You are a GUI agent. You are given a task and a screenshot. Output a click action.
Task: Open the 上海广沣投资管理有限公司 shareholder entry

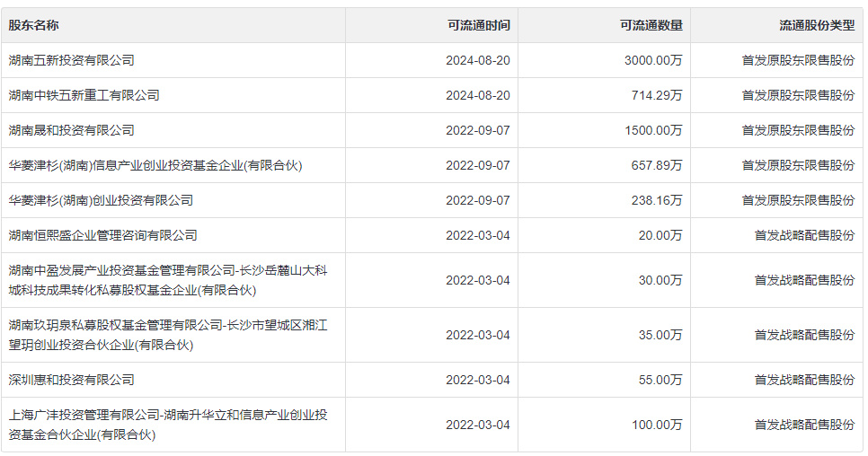click(x=168, y=425)
